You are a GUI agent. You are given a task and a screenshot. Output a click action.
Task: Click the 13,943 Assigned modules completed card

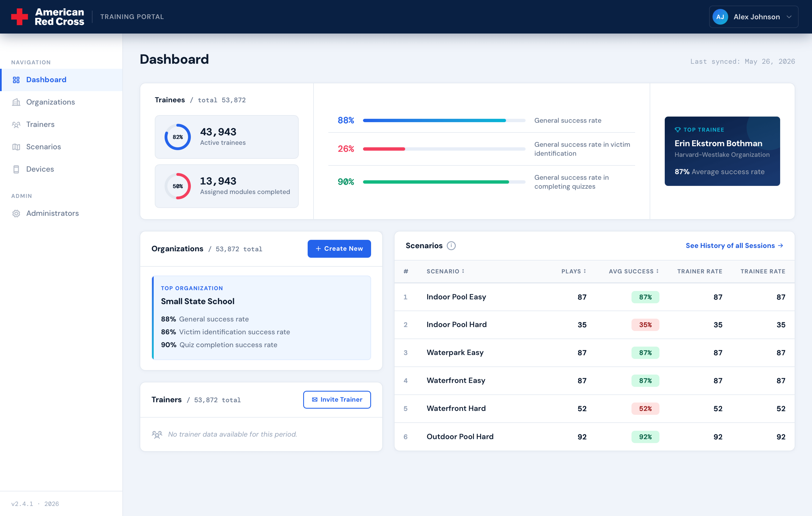click(x=227, y=186)
